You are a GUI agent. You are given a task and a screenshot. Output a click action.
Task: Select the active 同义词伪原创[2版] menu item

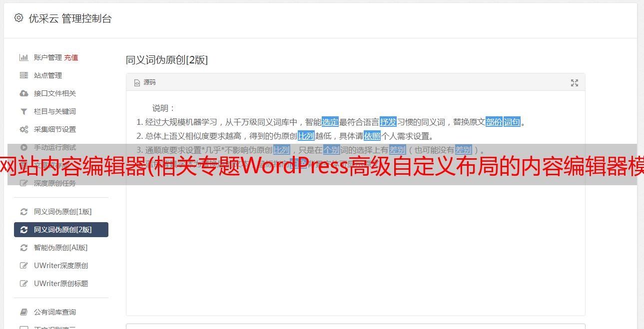(x=61, y=230)
